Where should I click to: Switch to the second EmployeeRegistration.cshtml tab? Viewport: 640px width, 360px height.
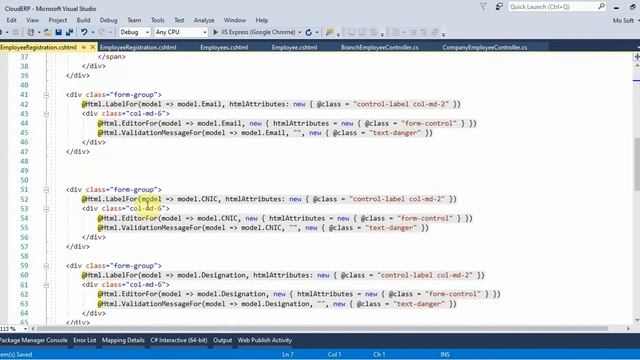pos(138,47)
